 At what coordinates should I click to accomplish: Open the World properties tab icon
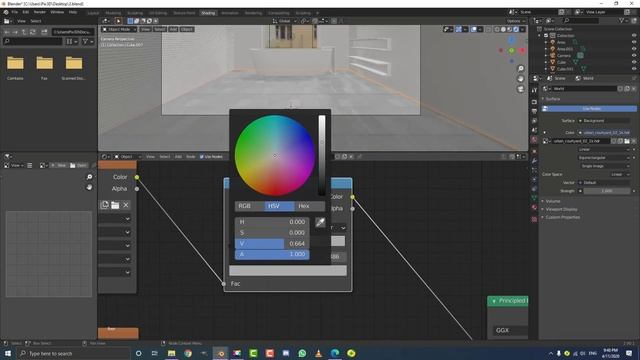pyautogui.click(x=534, y=140)
